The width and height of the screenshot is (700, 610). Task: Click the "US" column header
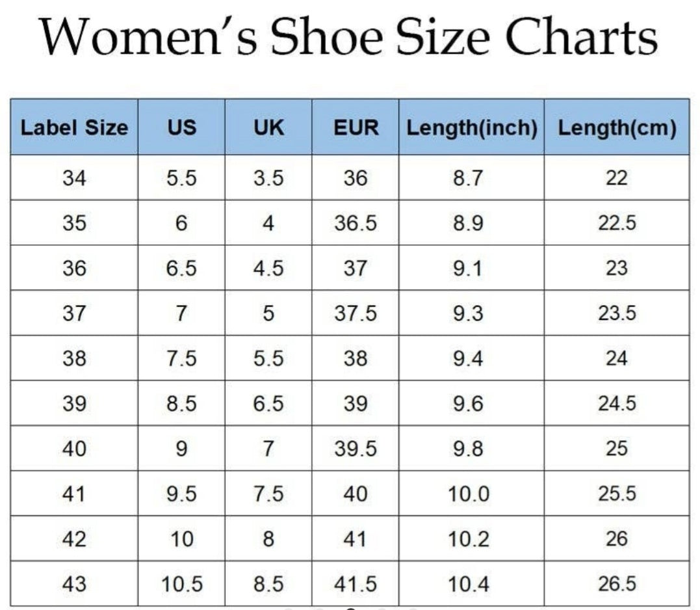point(181,127)
